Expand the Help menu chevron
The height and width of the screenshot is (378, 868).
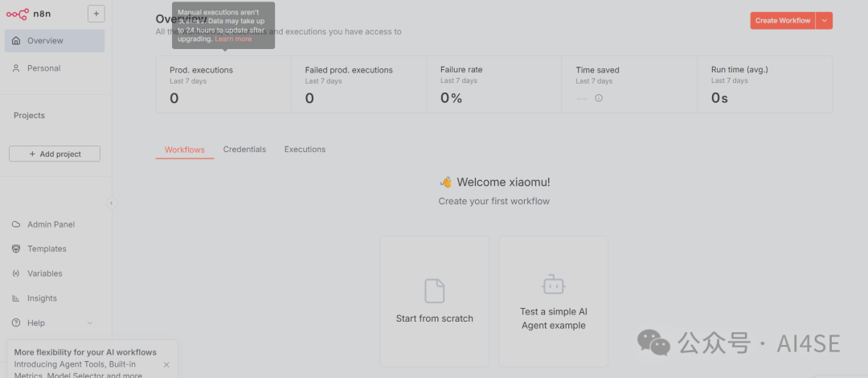(x=90, y=323)
